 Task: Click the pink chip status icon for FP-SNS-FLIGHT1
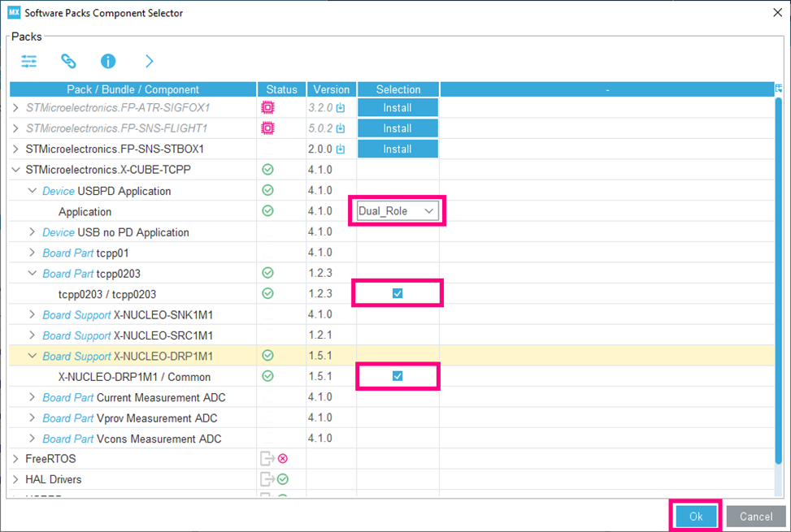tap(268, 128)
